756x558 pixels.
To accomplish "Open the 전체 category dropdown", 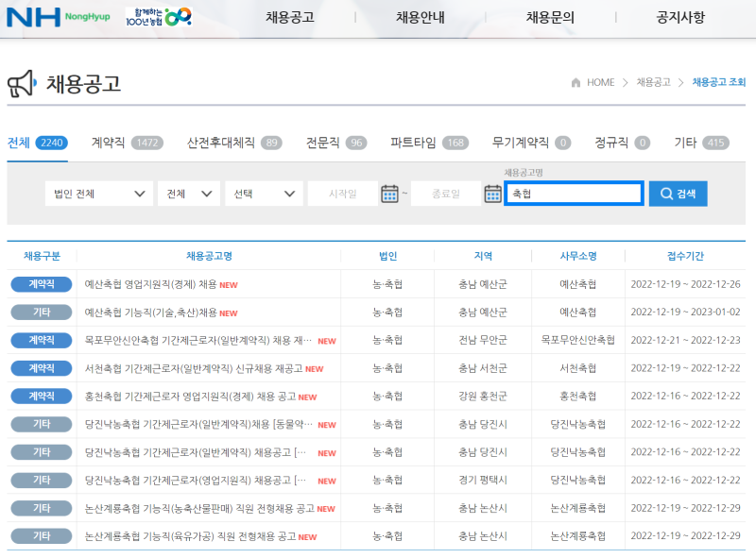I will click(x=188, y=194).
